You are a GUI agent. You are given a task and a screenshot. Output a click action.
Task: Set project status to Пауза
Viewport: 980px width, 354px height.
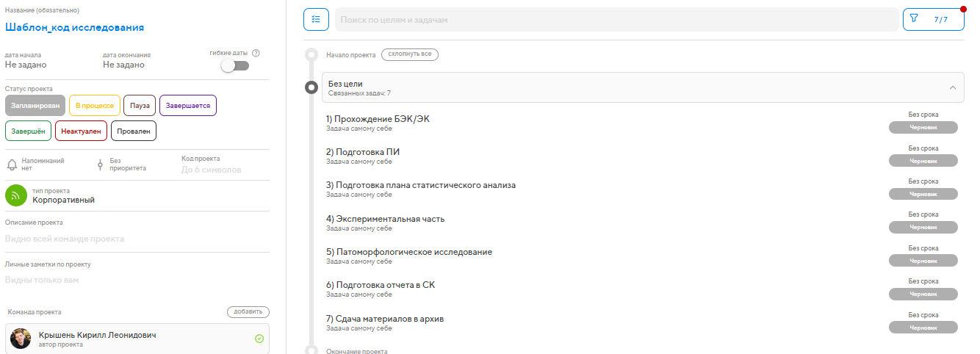click(x=140, y=106)
